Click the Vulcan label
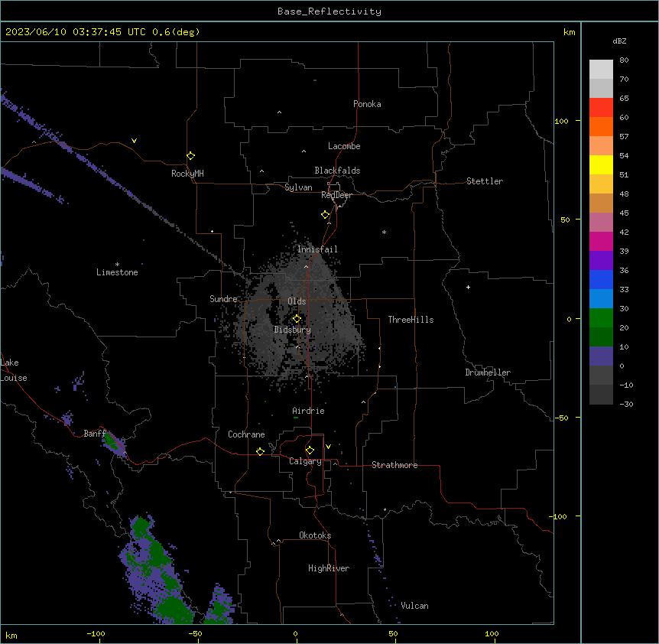The image size is (659, 644). pyautogui.click(x=414, y=606)
